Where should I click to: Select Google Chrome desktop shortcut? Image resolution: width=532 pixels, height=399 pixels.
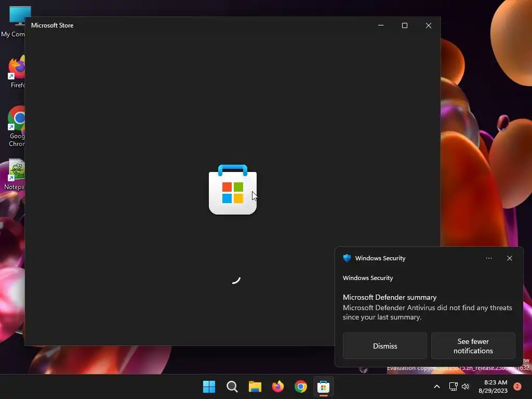[15, 127]
